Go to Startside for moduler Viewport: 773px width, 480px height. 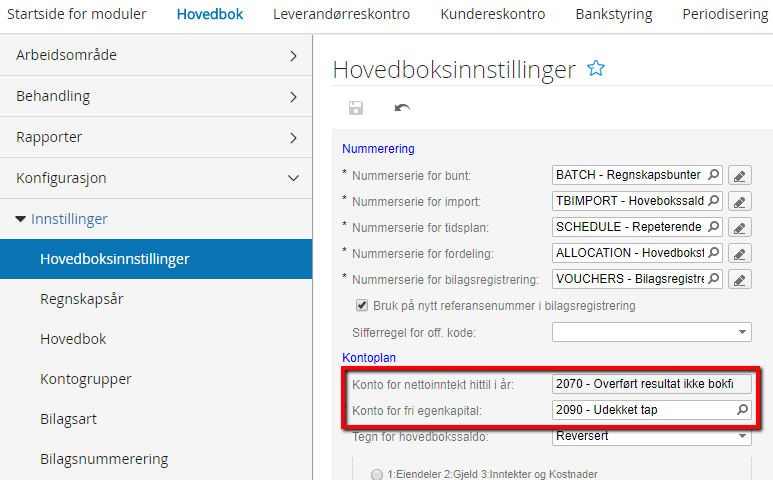pos(76,14)
